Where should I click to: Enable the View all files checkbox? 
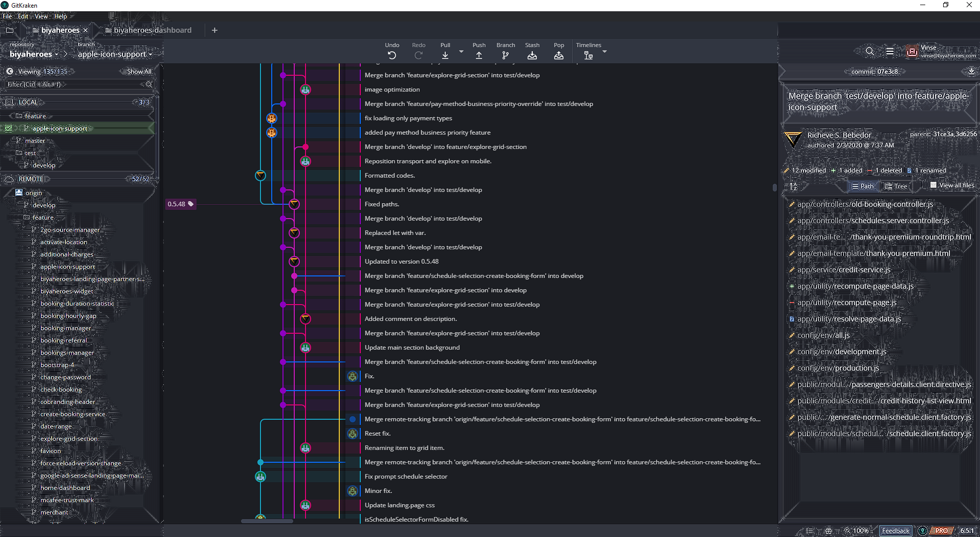coord(933,185)
